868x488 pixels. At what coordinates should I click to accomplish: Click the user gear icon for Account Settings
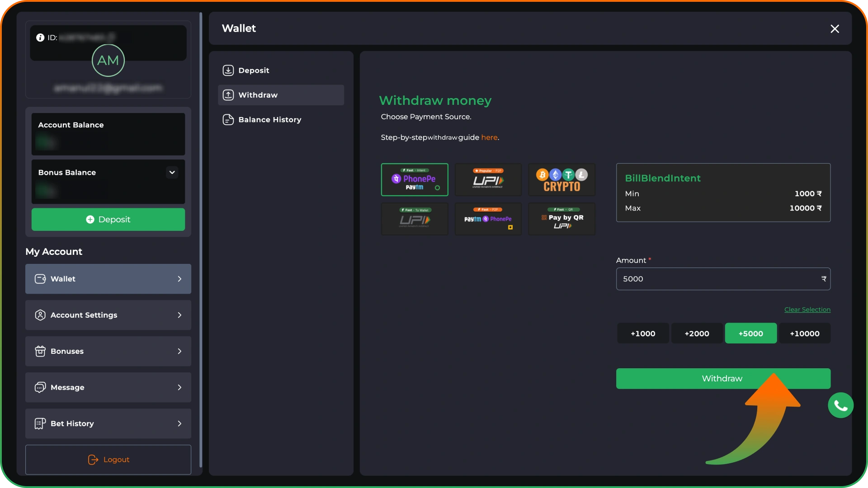pyautogui.click(x=40, y=315)
